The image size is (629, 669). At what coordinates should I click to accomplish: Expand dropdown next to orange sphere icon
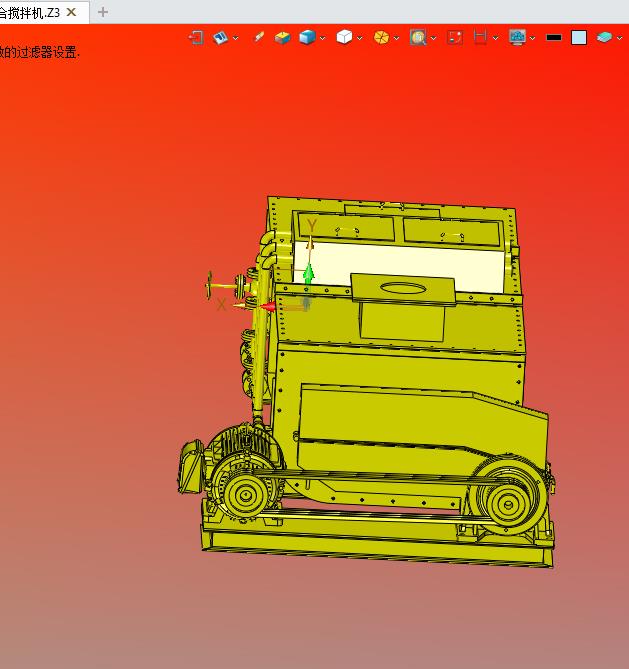click(396, 38)
